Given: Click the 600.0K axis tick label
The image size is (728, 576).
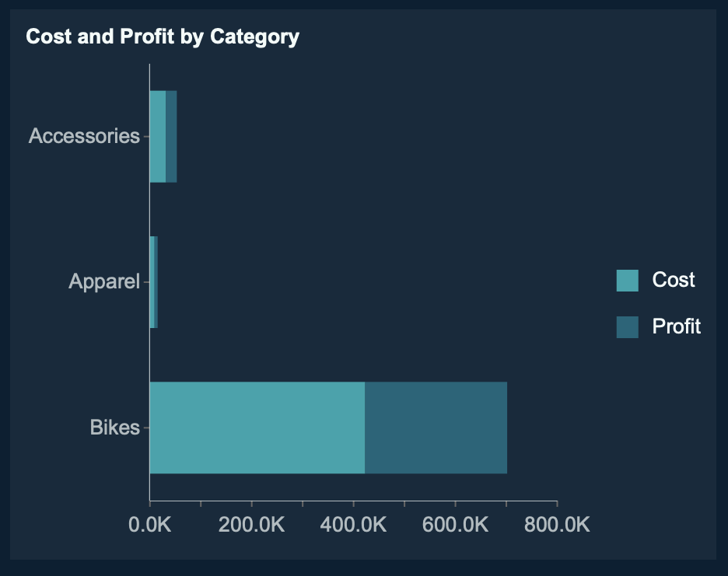Looking at the screenshot, I should (455, 525).
